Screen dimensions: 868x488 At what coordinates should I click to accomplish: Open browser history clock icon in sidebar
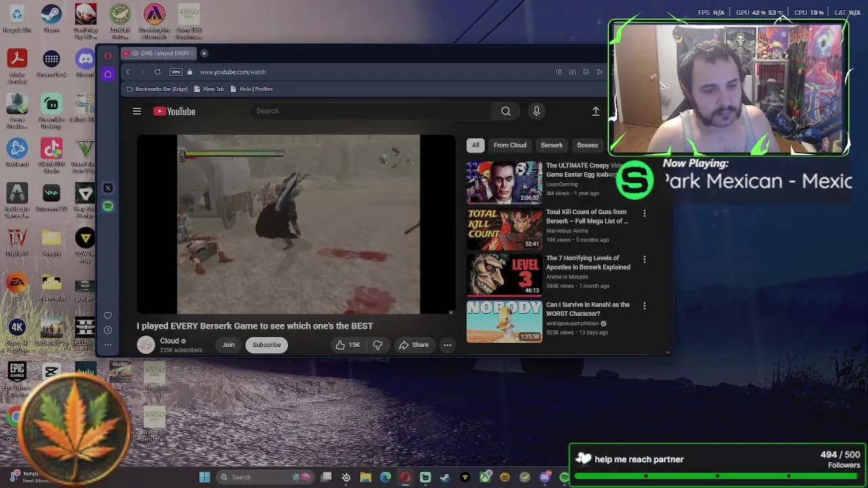click(108, 330)
